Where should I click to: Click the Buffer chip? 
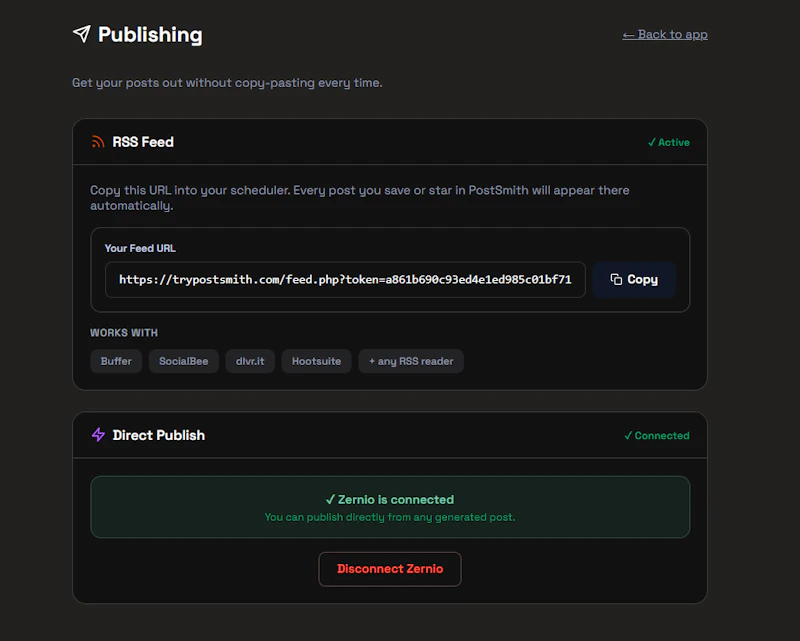116,361
